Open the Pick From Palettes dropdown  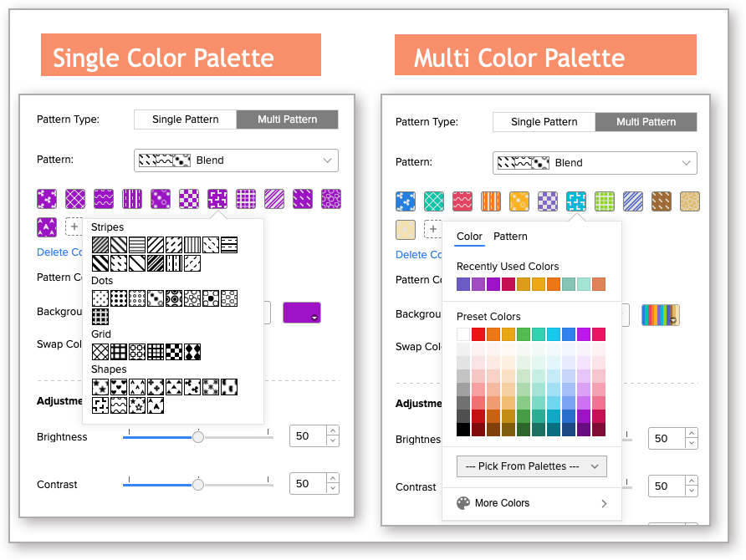(x=531, y=466)
